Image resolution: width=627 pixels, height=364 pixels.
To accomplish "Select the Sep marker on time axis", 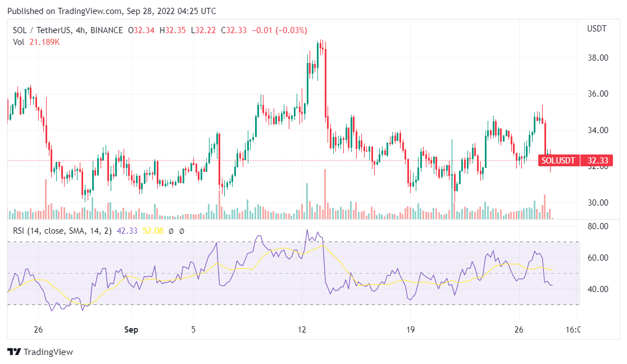I will click(131, 329).
